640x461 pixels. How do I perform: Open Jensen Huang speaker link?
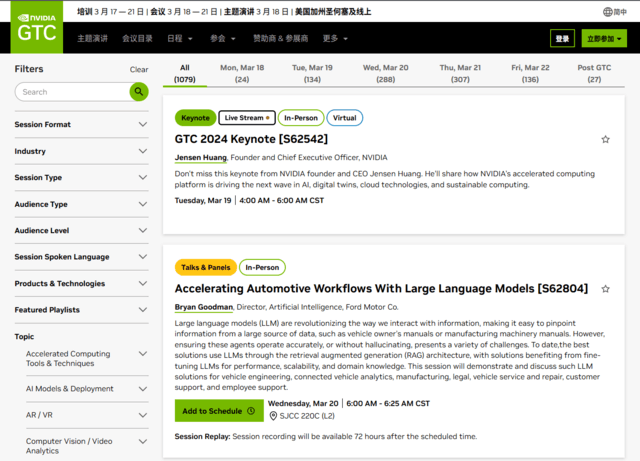pyautogui.click(x=201, y=157)
